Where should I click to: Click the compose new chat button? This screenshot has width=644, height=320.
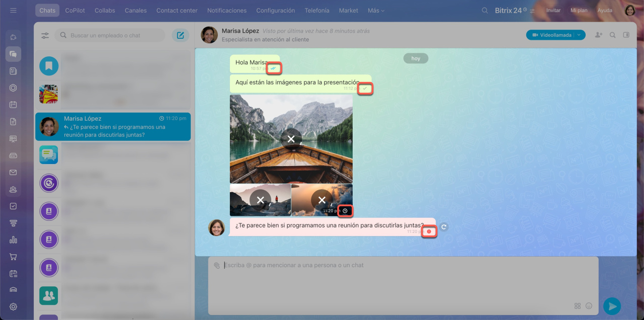coord(181,35)
